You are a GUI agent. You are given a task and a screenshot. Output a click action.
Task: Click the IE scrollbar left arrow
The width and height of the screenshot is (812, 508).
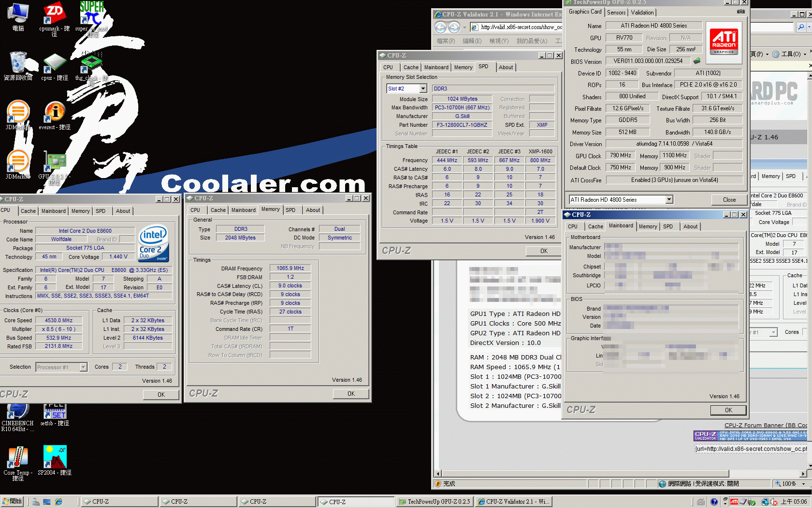click(x=438, y=474)
